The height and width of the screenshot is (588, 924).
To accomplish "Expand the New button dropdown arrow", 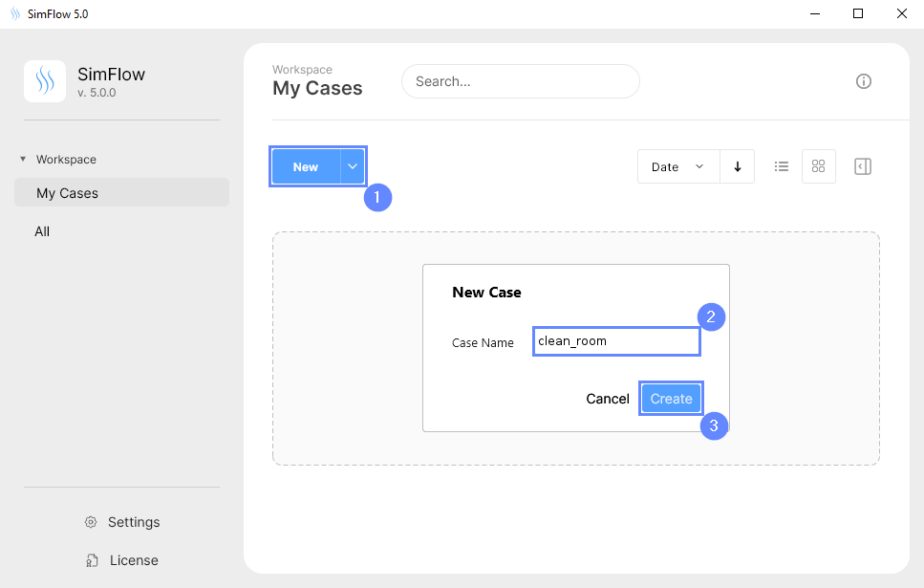I will click(x=353, y=166).
